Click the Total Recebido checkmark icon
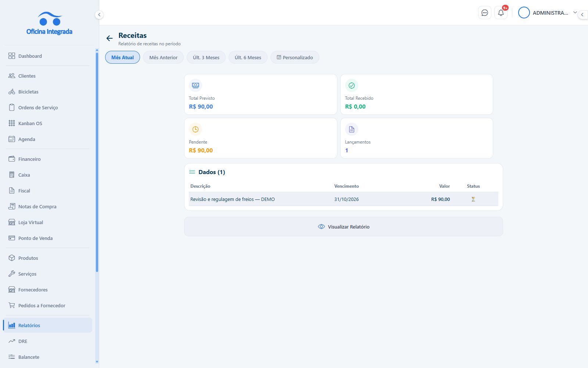Image resolution: width=588 pixels, height=368 pixels. pyautogui.click(x=352, y=85)
